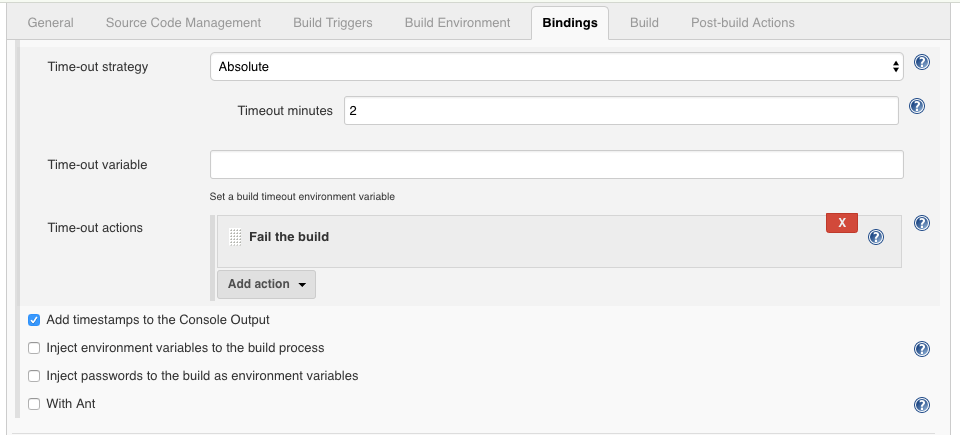Tick the With Ant checkbox

click(x=34, y=404)
